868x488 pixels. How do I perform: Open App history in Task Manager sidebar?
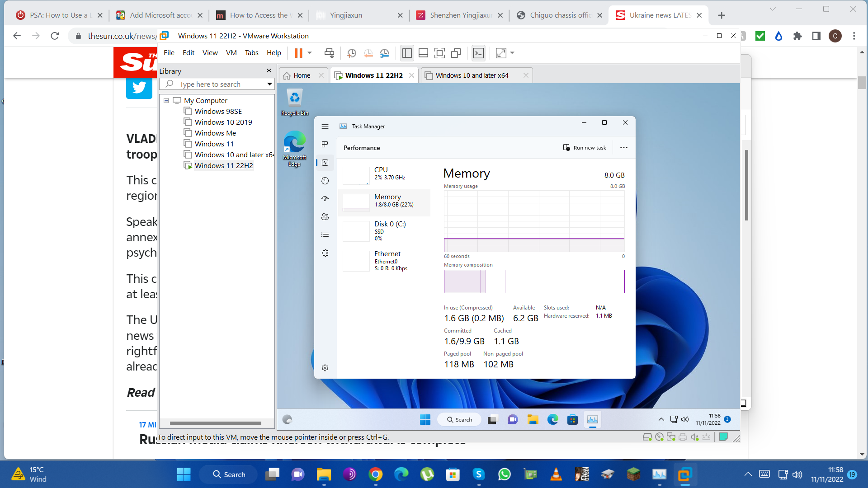[325, 181]
